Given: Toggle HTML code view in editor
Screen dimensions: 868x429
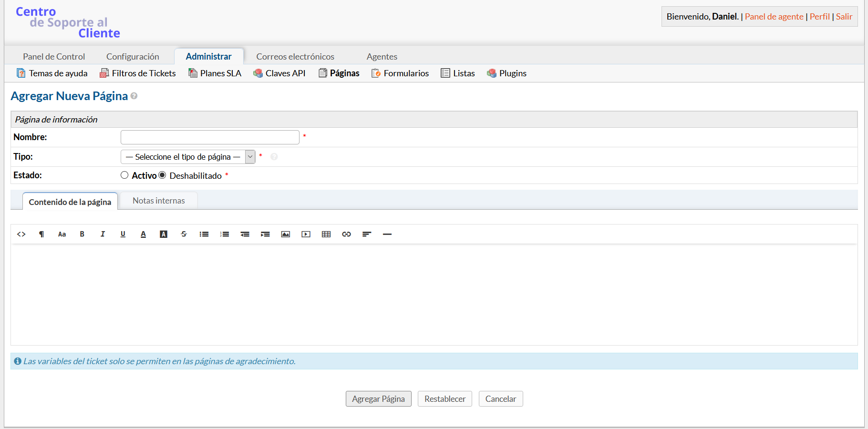Looking at the screenshot, I should [21, 234].
